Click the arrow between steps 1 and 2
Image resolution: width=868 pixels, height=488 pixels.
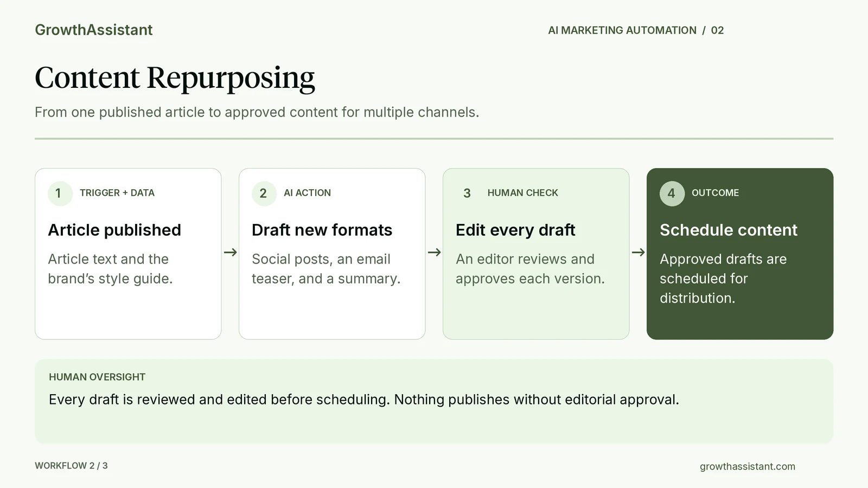click(231, 252)
